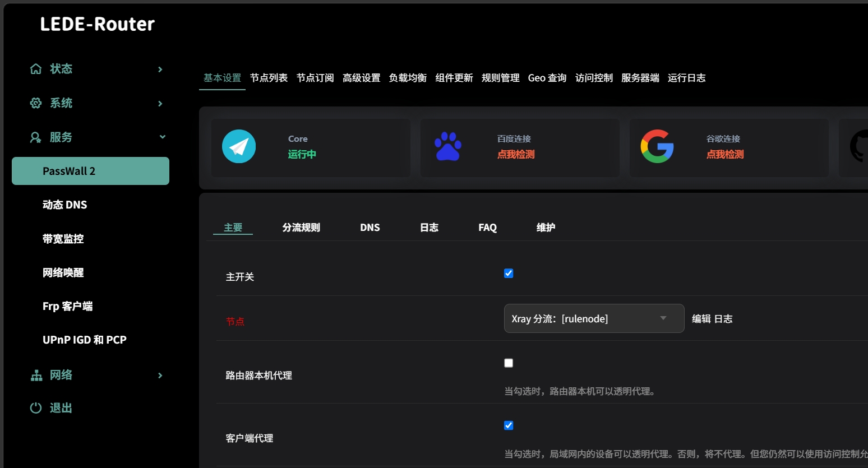
Task: Toggle the 主开关 checkbox
Action: [x=509, y=274]
